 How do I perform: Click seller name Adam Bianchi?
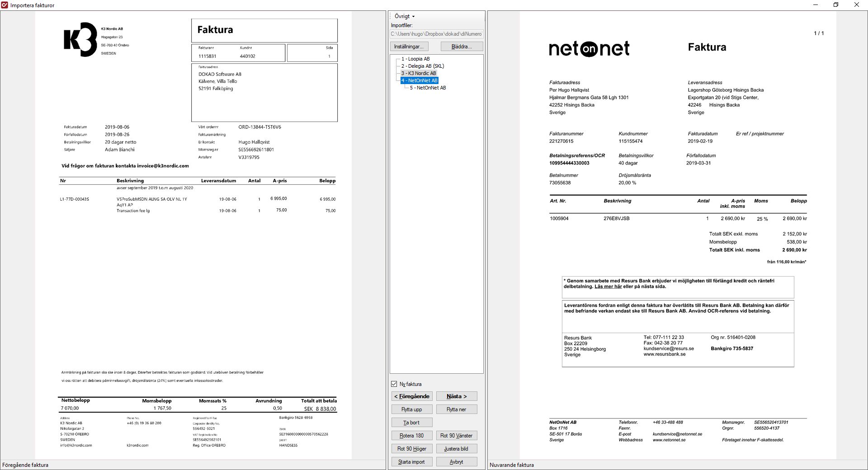tap(120, 150)
